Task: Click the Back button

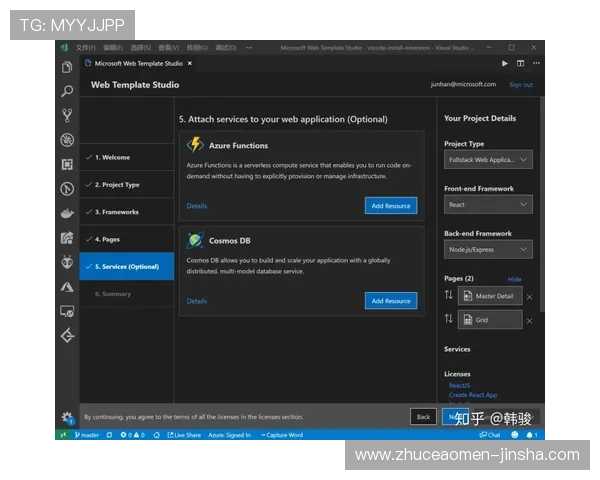Action: pyautogui.click(x=423, y=416)
